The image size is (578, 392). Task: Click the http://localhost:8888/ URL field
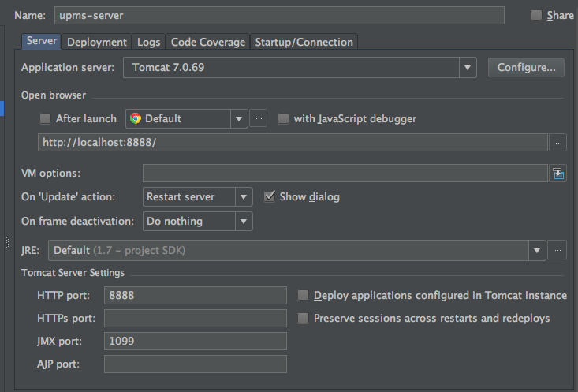293,143
